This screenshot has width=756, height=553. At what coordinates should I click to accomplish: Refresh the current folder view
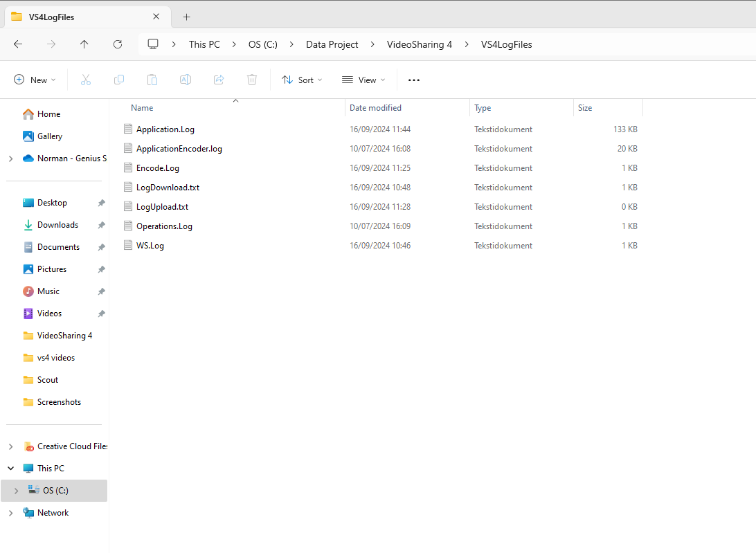click(x=117, y=44)
